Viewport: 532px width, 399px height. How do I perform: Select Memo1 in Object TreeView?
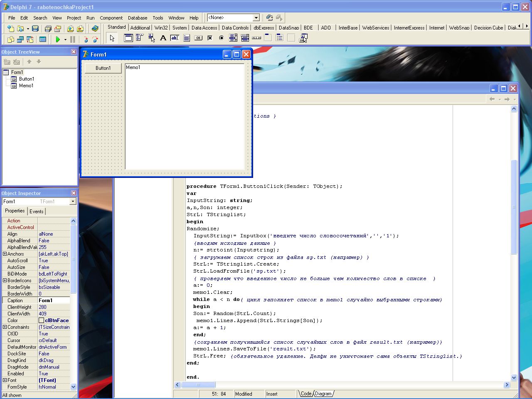26,86
